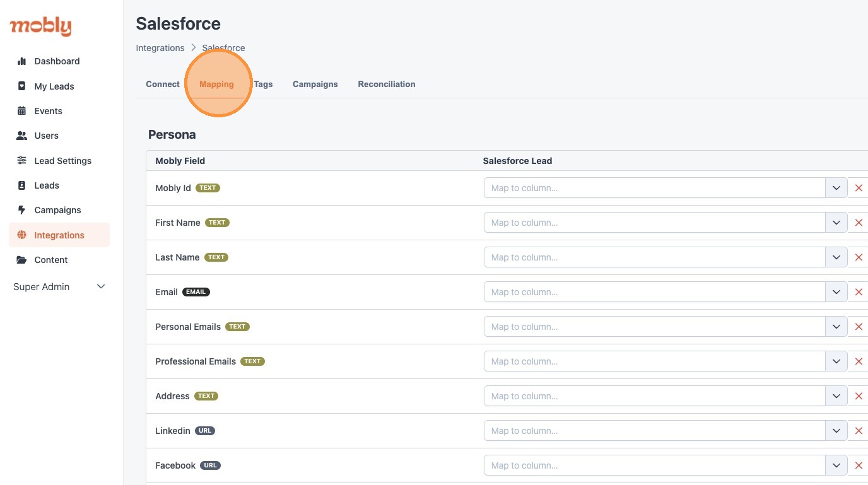The width and height of the screenshot is (868, 485).
Task: Click the Users people icon
Action: click(x=21, y=136)
